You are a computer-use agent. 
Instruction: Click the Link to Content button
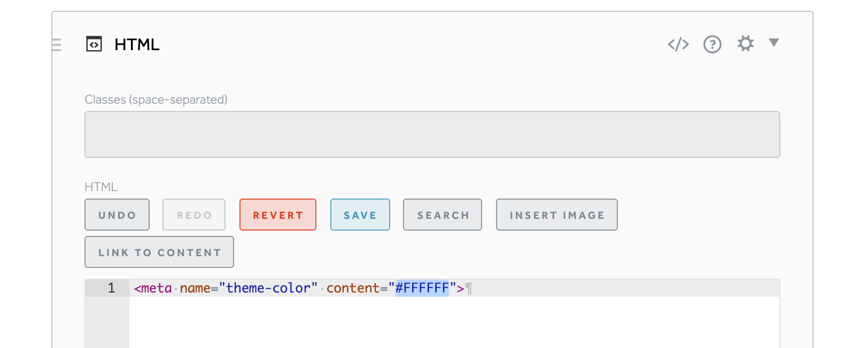159,252
